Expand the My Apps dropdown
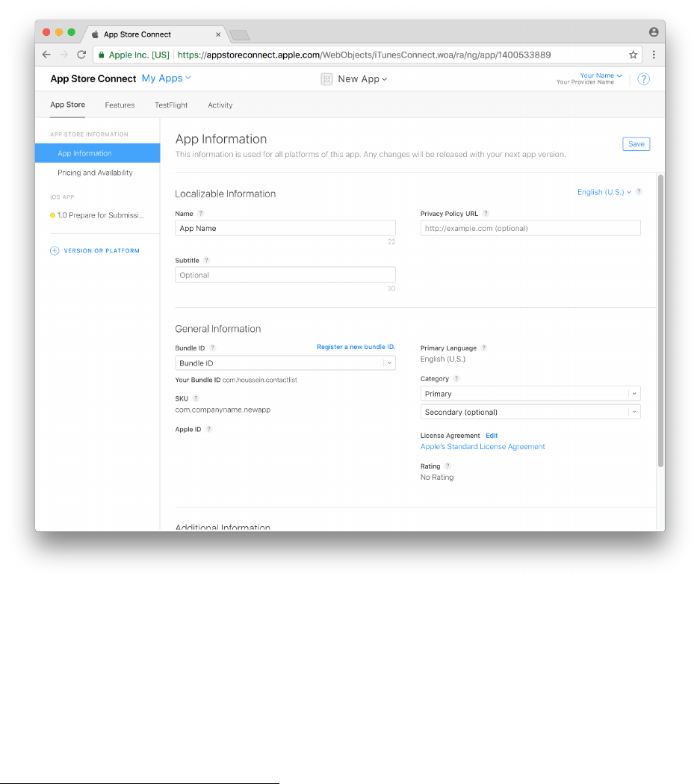Viewport: 700px width, 784px height. click(x=166, y=78)
